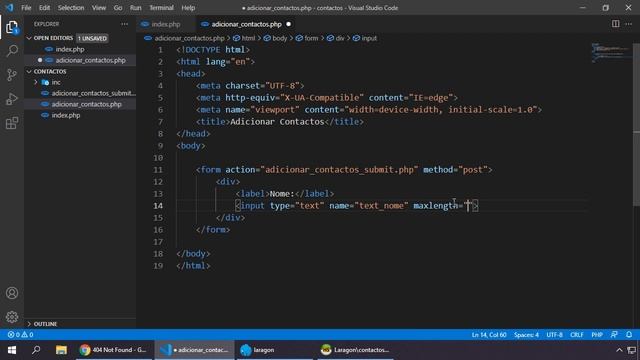Show hidden system tray icons chevron
This screenshot has width=640, height=360.
(x=619, y=350)
